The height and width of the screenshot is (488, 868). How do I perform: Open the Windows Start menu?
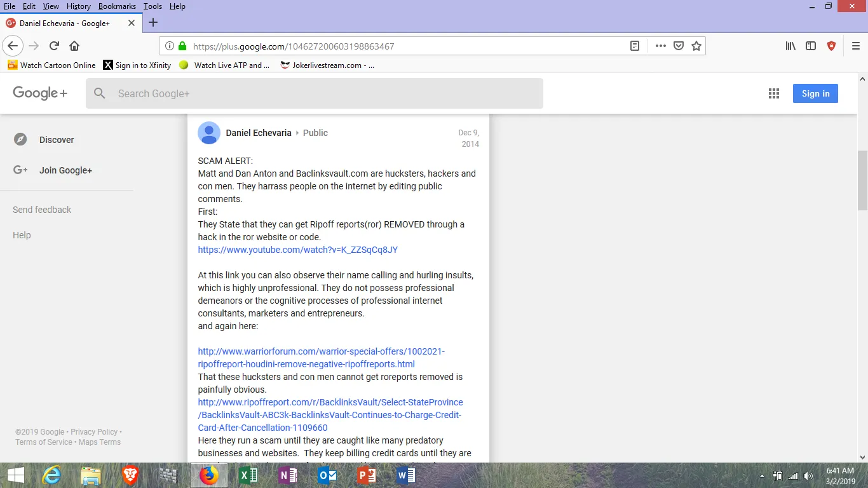point(15,475)
